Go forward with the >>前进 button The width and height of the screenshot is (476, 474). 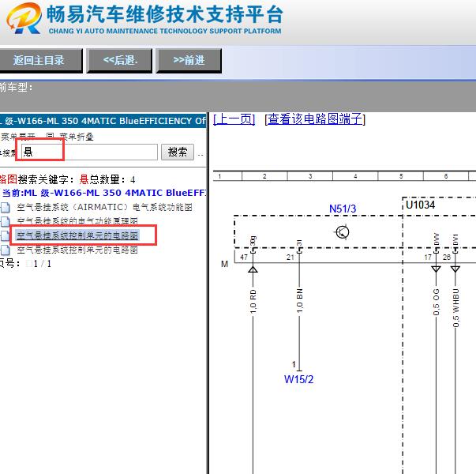189,61
